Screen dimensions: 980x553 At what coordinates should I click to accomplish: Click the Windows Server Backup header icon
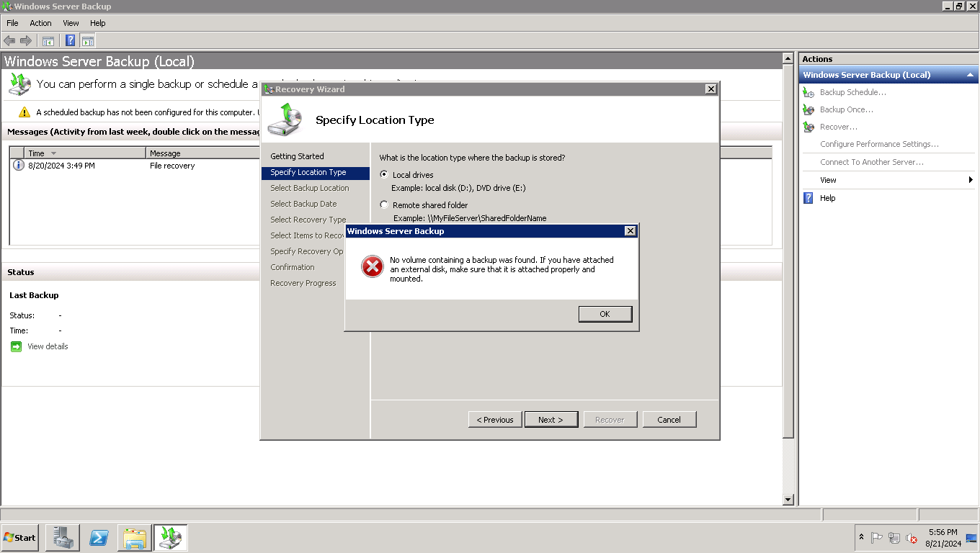point(19,84)
